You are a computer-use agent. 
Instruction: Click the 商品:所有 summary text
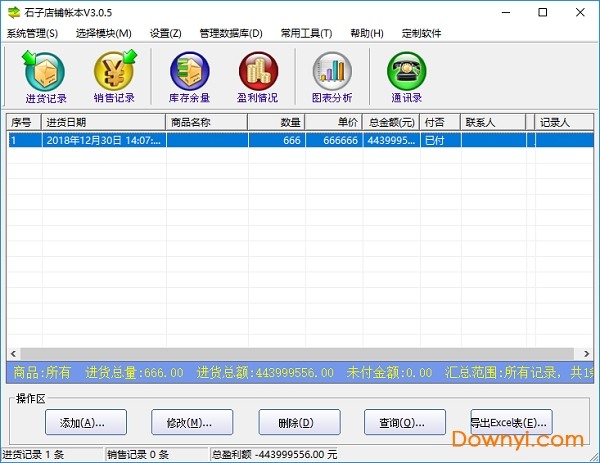coord(42,372)
